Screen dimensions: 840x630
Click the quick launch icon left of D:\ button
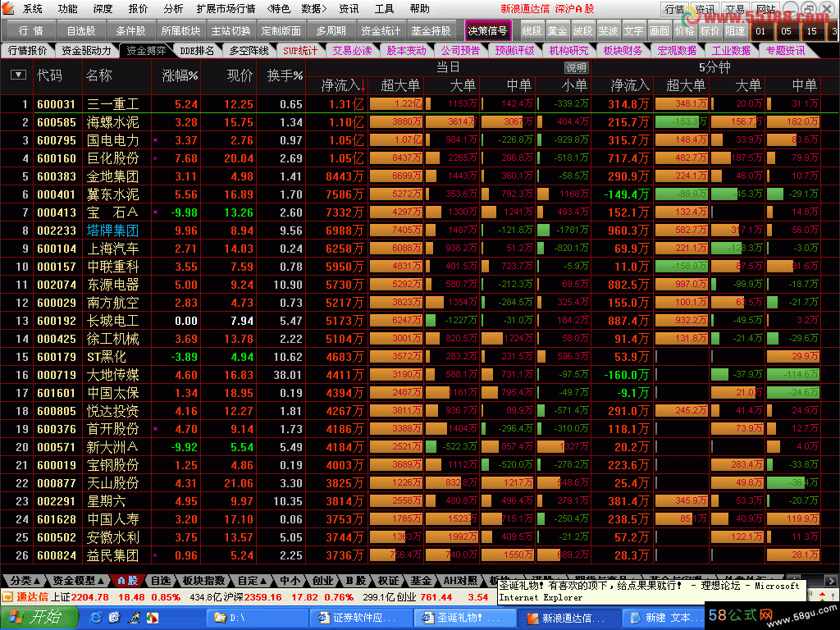pyautogui.click(x=153, y=618)
